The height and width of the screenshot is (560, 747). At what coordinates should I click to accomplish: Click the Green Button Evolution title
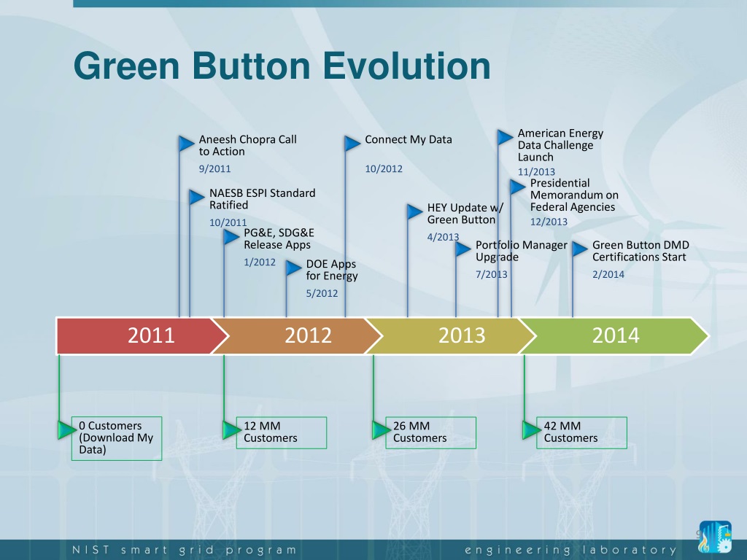(282, 66)
